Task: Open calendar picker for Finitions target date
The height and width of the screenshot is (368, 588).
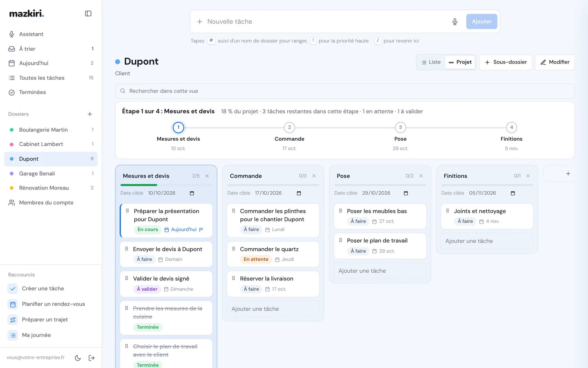Action: (513, 193)
